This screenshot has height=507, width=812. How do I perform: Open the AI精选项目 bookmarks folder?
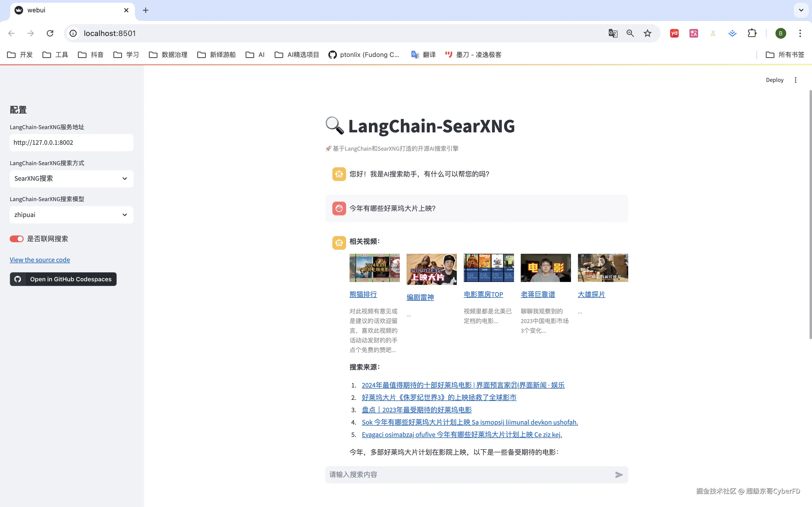point(297,55)
